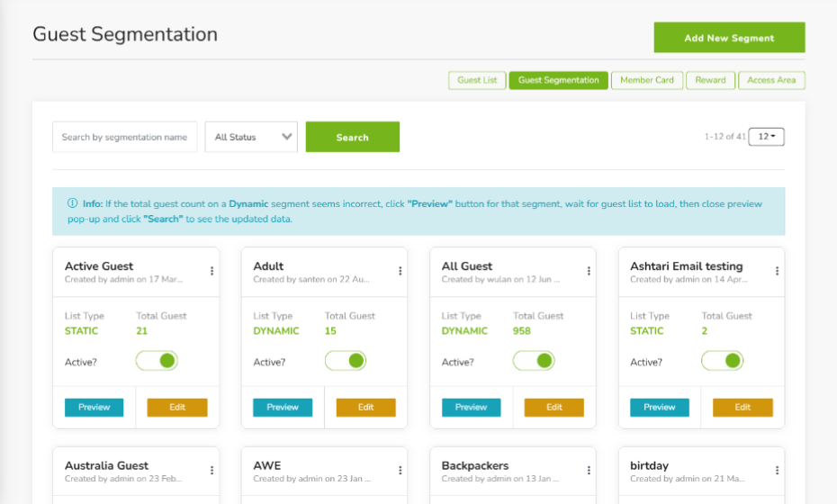Go to the Reward tab

(x=710, y=80)
